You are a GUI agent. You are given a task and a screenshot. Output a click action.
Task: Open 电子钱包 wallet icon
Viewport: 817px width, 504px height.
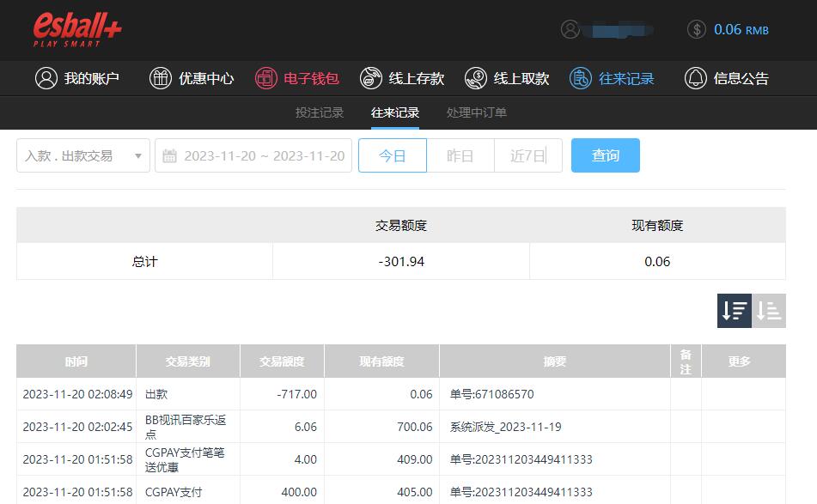tap(266, 78)
